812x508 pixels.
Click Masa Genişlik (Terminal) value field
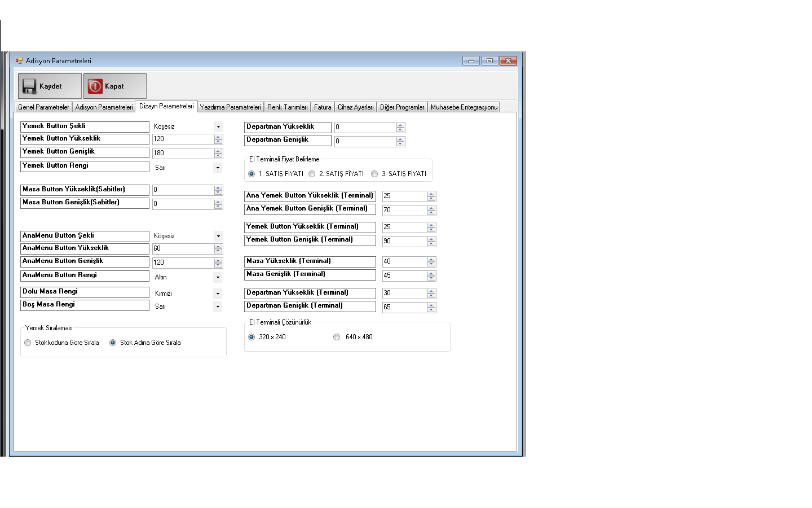click(405, 275)
